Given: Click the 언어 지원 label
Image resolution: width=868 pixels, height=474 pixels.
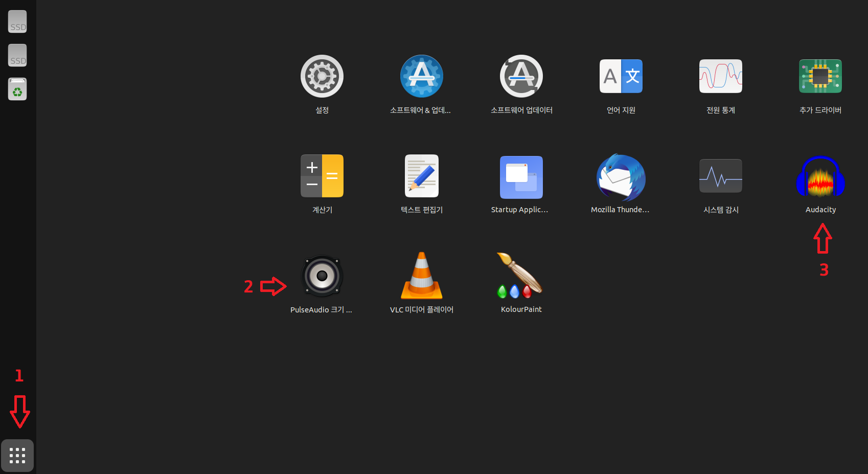Looking at the screenshot, I should tap(621, 110).
